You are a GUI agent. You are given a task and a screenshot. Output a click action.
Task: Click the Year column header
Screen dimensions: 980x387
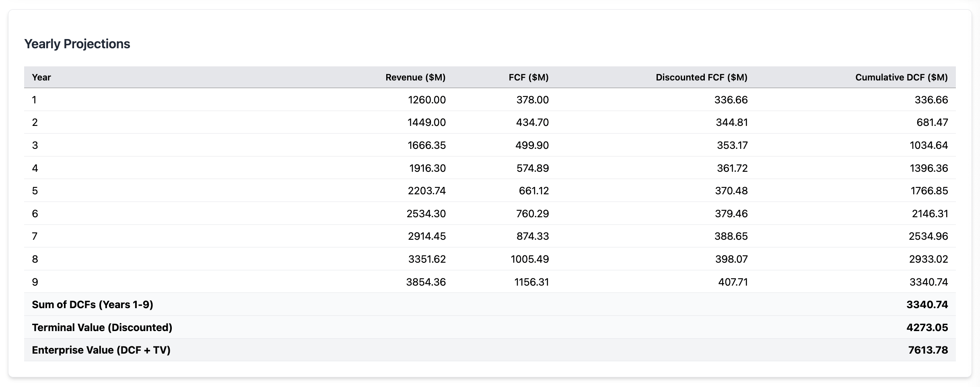click(41, 77)
